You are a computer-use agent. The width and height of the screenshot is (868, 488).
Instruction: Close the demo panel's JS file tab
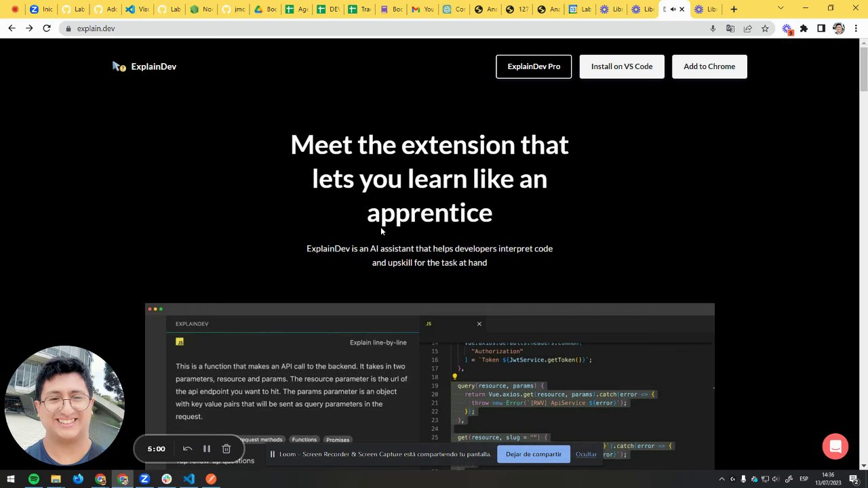point(479,324)
